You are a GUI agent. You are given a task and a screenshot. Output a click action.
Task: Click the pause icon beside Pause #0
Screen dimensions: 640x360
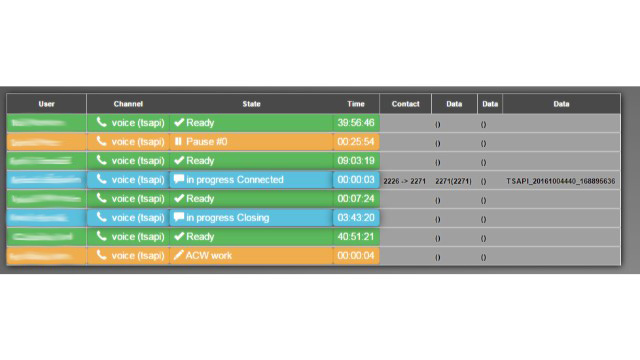(x=178, y=142)
